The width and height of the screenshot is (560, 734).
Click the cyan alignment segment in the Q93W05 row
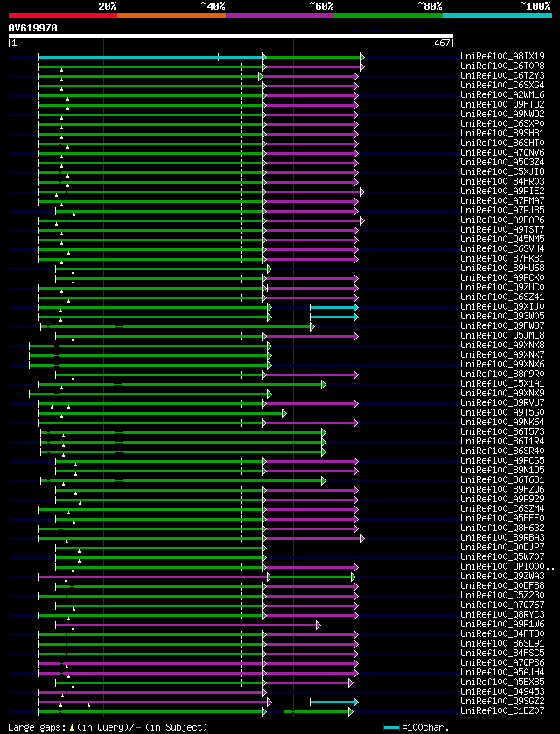332,317
